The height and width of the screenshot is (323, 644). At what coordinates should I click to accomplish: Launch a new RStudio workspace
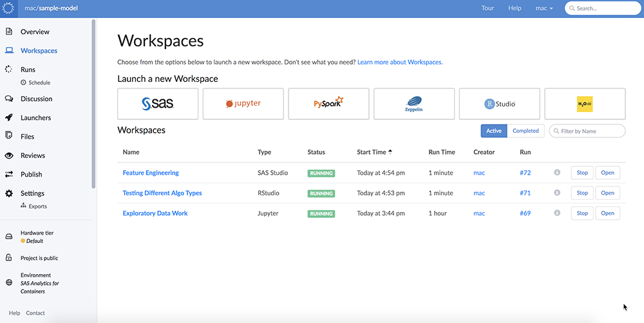[x=500, y=104]
